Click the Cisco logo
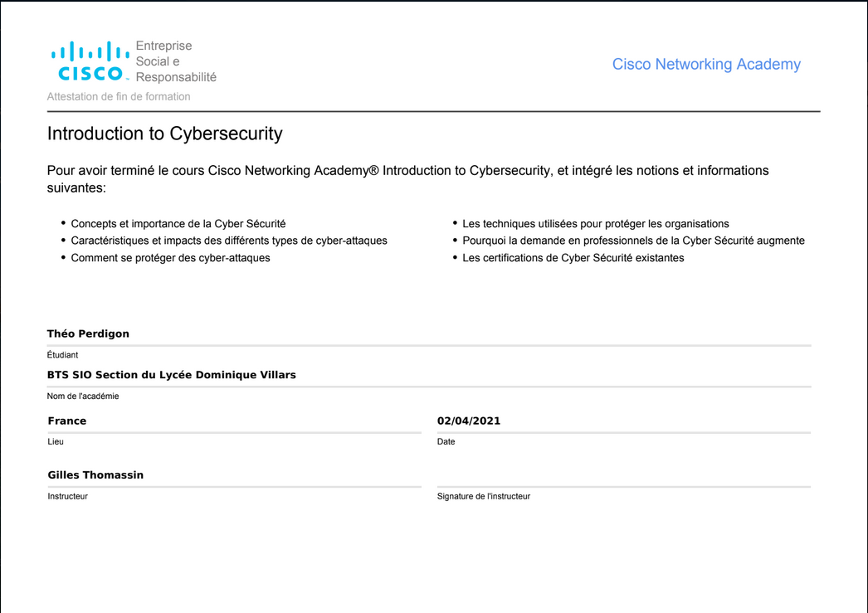Viewport: 868px width, 613px height. click(x=90, y=61)
